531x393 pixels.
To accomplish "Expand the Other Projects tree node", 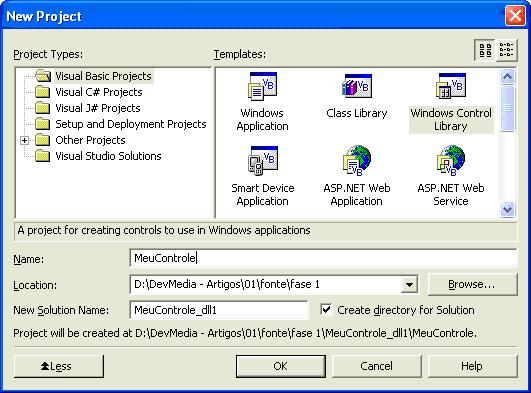I will pos(24,140).
